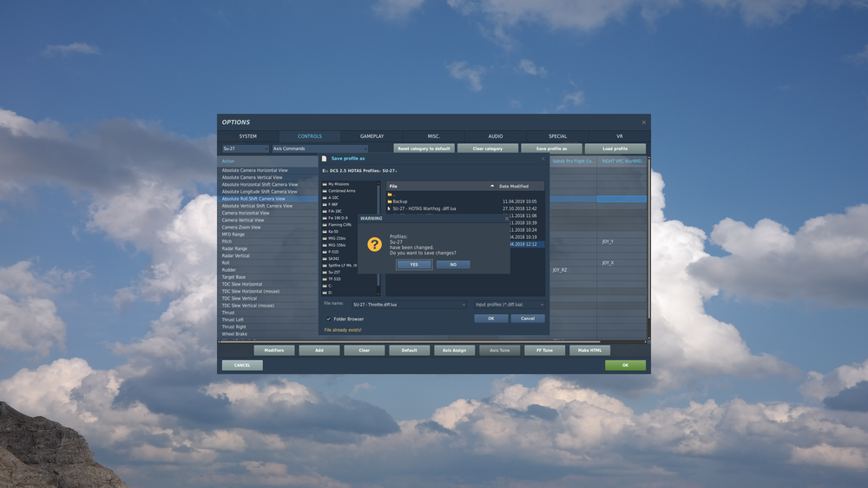Click the F/A-18C folder icon

(325, 211)
